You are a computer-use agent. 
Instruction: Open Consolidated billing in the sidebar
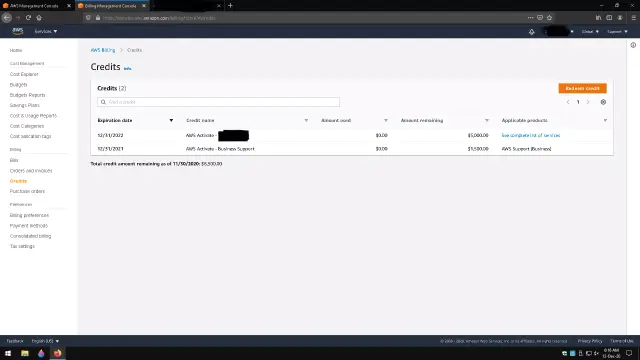click(30, 236)
